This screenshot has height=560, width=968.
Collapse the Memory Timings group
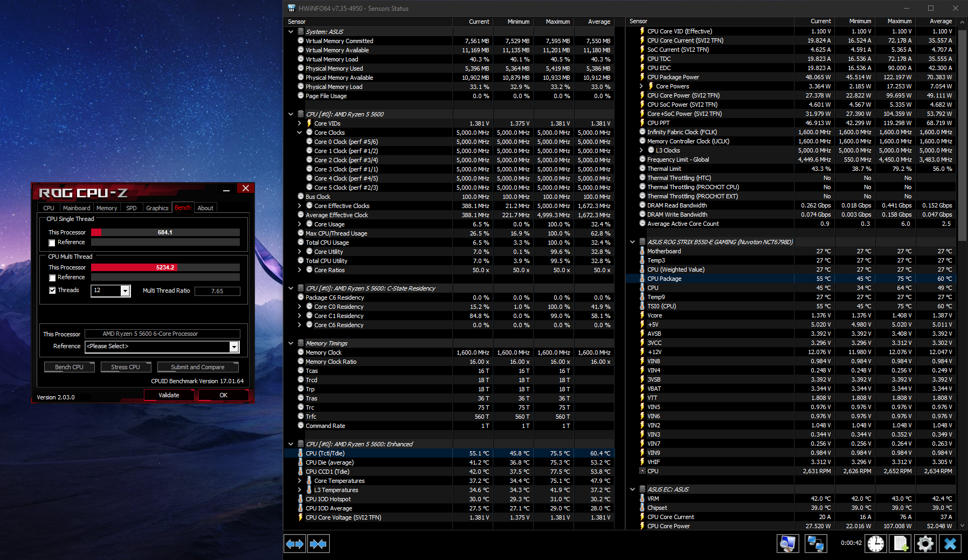[291, 343]
